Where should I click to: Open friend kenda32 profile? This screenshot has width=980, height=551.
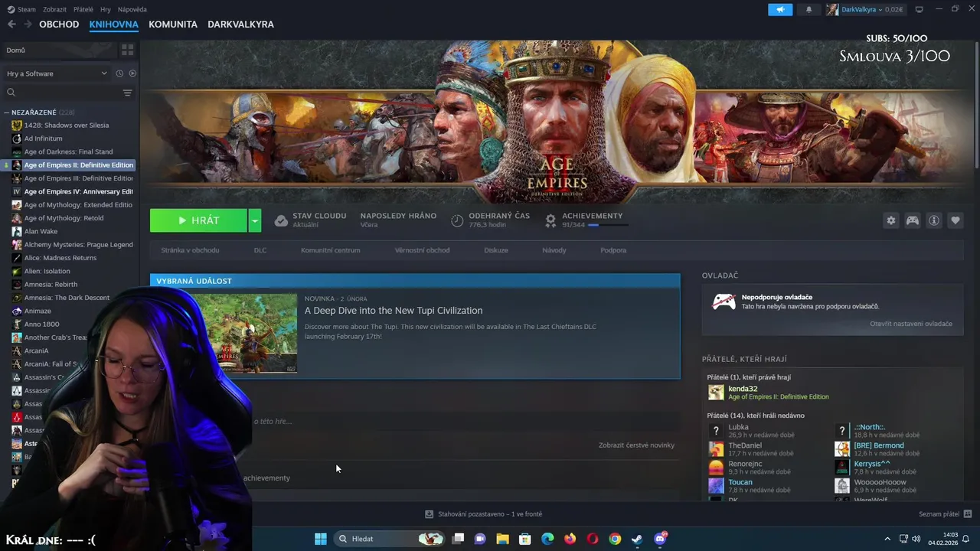point(743,389)
